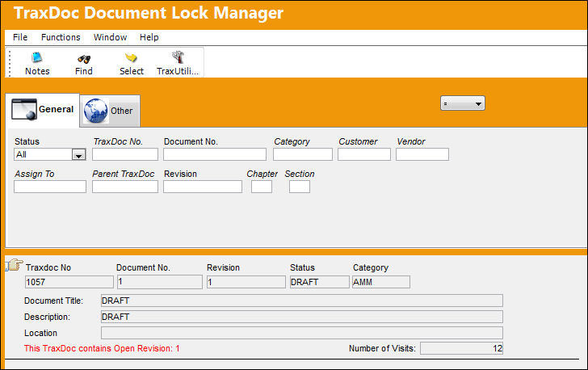Viewport: 588px width, 370px height.
Task: Open the Window menu
Action: coord(110,37)
